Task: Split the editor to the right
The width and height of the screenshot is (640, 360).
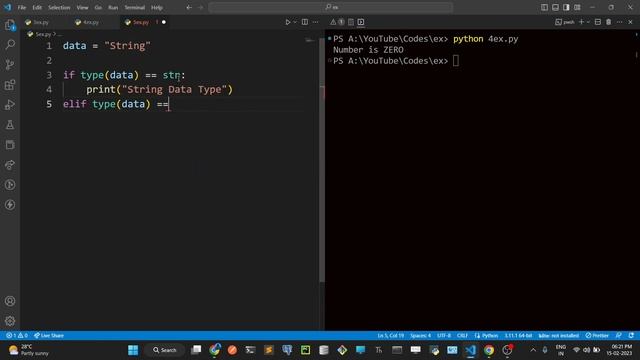Action: (x=305, y=22)
